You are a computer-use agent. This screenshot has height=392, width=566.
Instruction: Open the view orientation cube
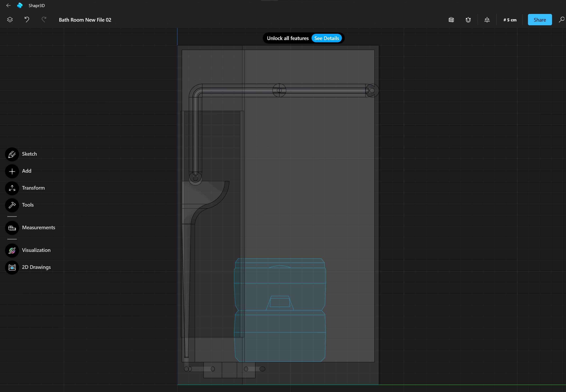click(487, 20)
